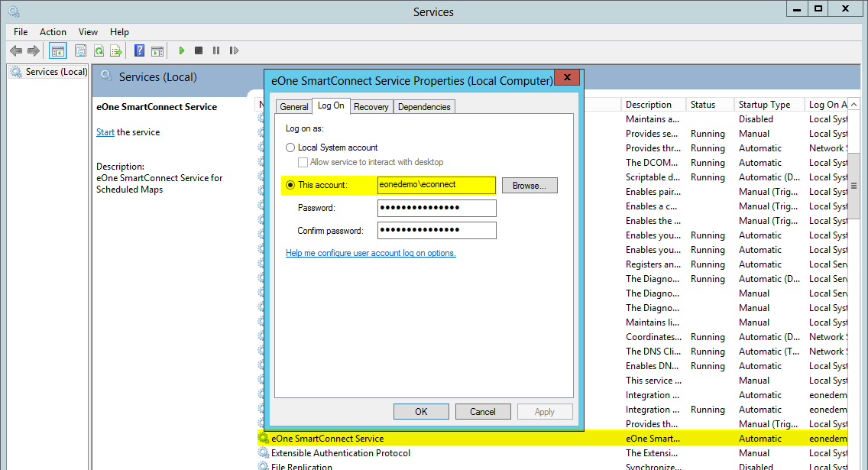Click the gear icon beside Services (Local) tree node
Screen dimensions: 868x470
point(17,72)
